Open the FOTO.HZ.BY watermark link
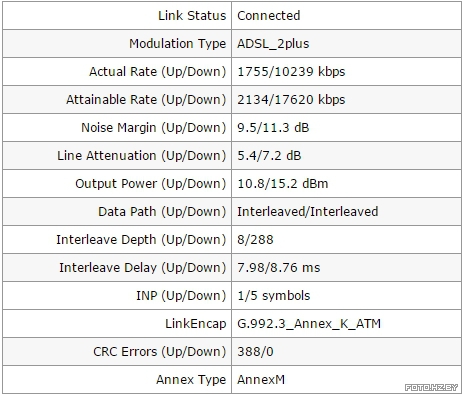This screenshot has height=395, width=462. pyautogui.click(x=431, y=387)
